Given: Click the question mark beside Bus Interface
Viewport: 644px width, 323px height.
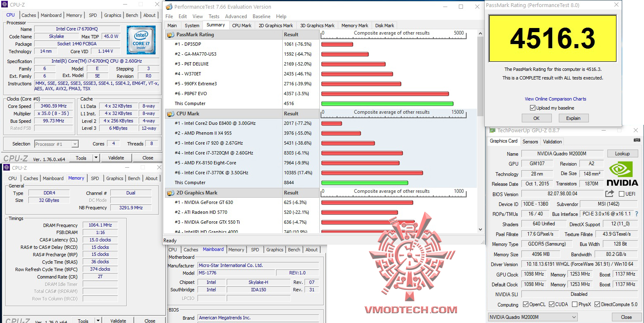Looking at the screenshot, I should pos(637,214).
